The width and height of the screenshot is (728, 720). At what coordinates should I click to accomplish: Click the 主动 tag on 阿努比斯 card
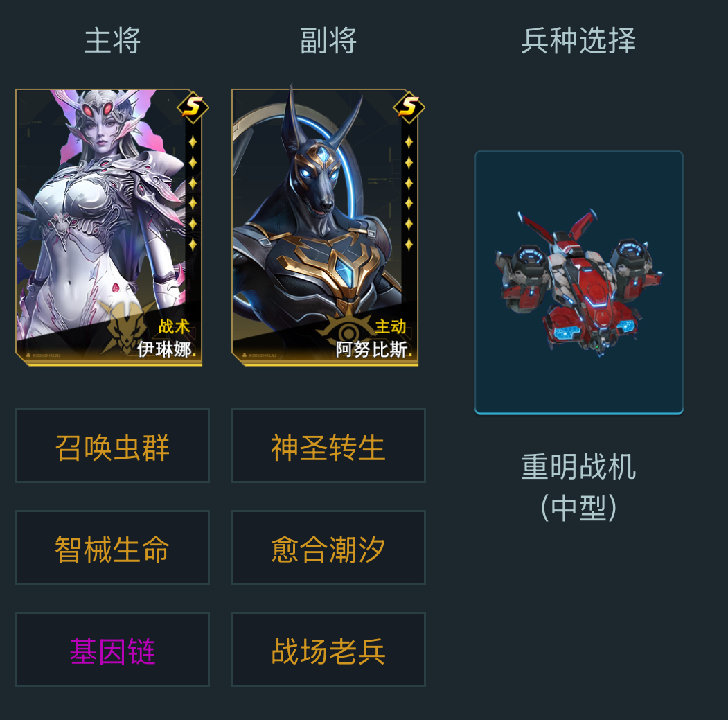[390, 326]
